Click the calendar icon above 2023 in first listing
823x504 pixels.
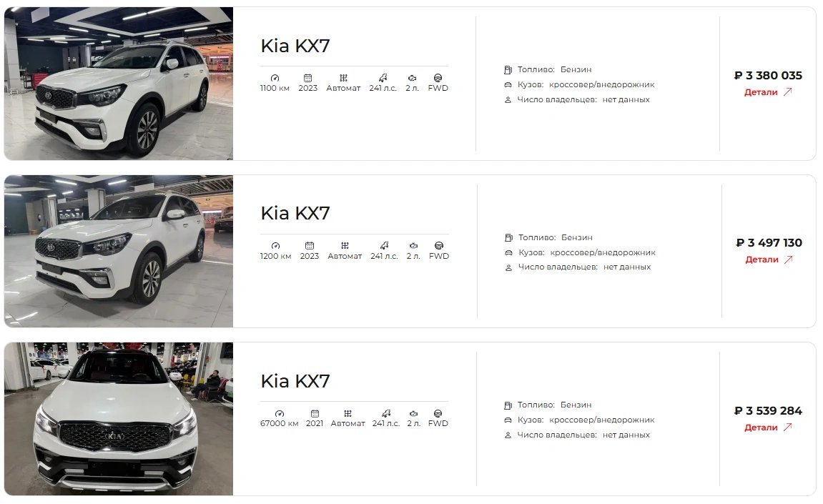pos(307,78)
